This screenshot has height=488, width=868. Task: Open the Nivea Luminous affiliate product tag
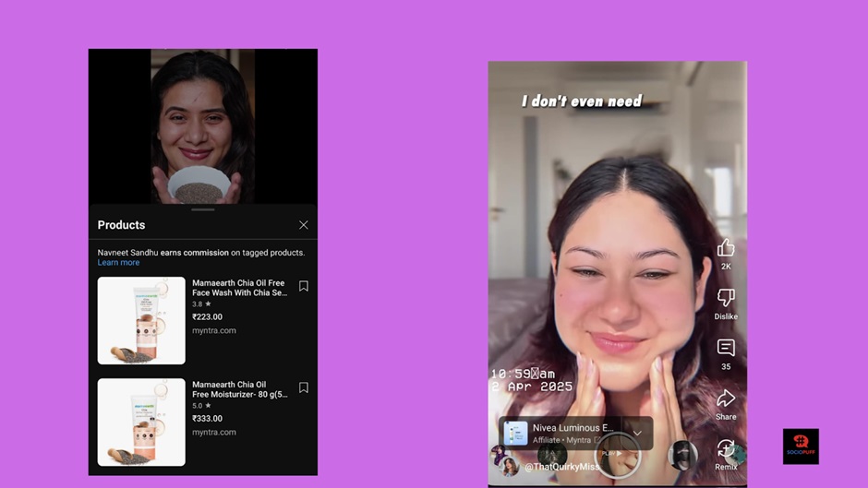575,434
